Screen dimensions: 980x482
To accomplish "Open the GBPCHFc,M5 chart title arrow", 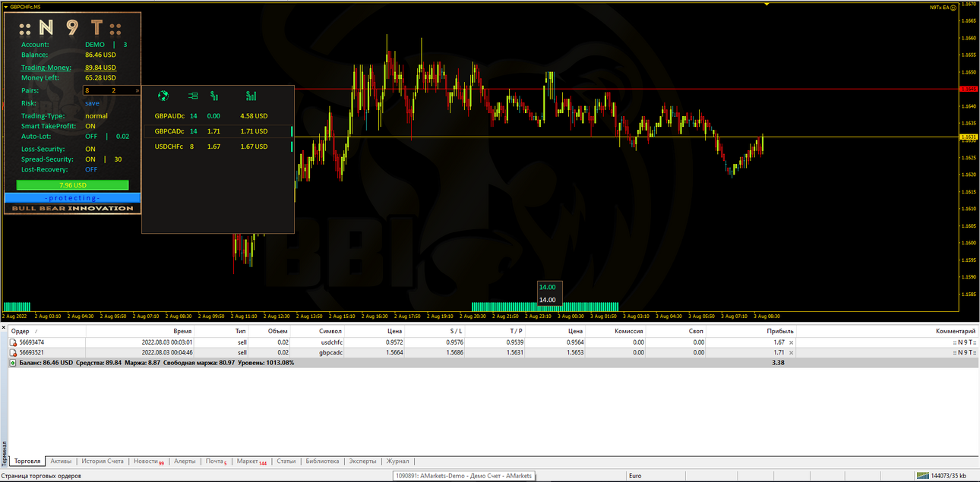I will pyautogui.click(x=5, y=7).
